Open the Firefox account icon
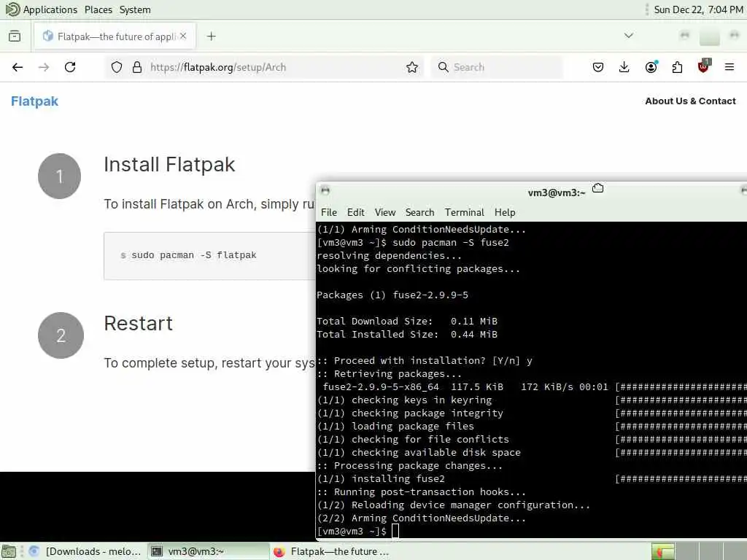This screenshot has width=747, height=560. 651,67
